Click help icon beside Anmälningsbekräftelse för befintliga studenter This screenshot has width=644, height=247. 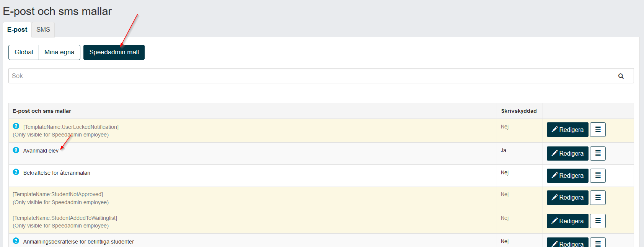tap(16, 241)
